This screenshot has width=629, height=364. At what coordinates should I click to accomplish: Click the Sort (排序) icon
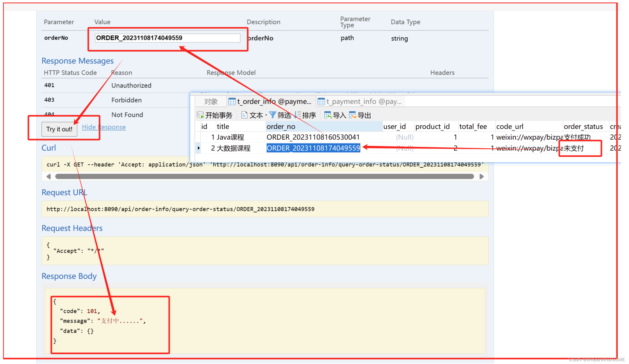(298, 115)
